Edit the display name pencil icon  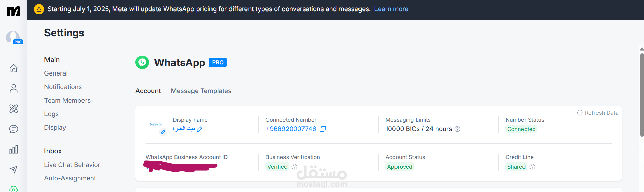pyautogui.click(x=200, y=129)
